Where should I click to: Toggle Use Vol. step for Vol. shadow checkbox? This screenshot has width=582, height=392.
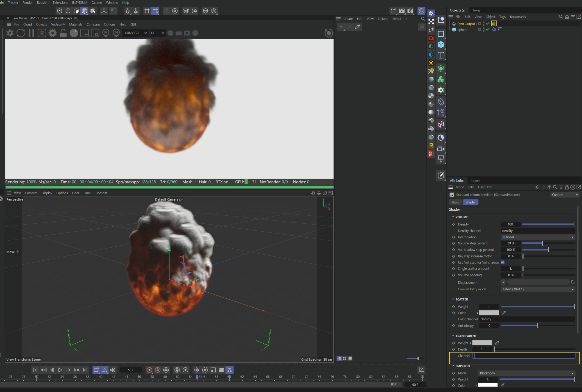tap(503, 262)
